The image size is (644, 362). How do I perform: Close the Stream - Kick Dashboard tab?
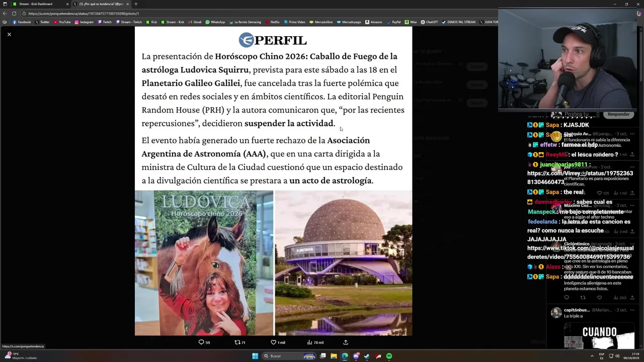pos(67,4)
